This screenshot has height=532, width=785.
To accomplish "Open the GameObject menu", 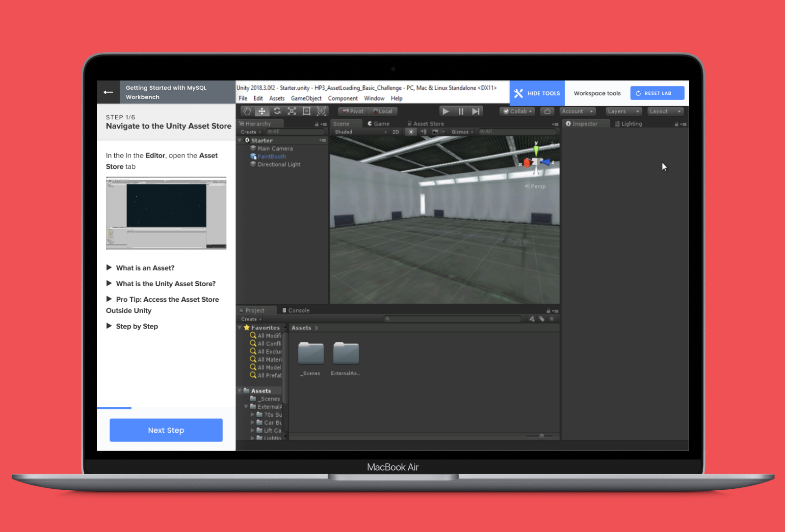I will pyautogui.click(x=306, y=99).
